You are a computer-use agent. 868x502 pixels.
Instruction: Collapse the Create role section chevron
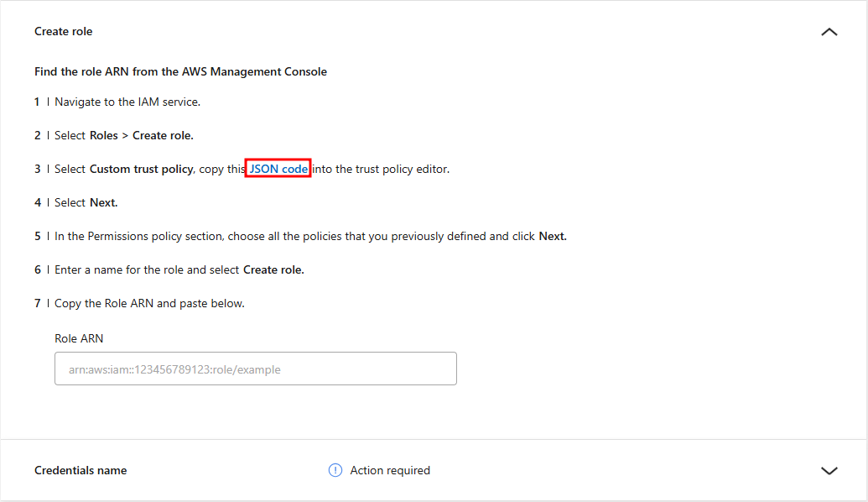(x=829, y=32)
